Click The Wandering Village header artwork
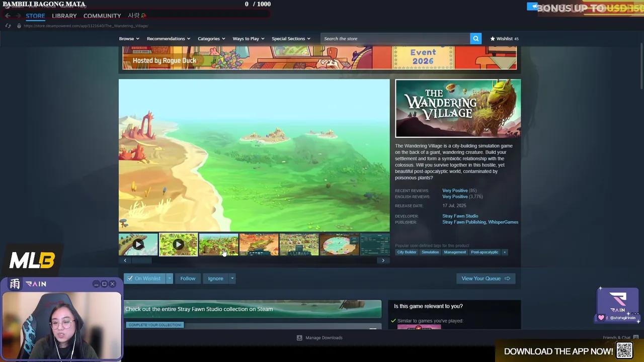644x362 pixels. [x=458, y=108]
